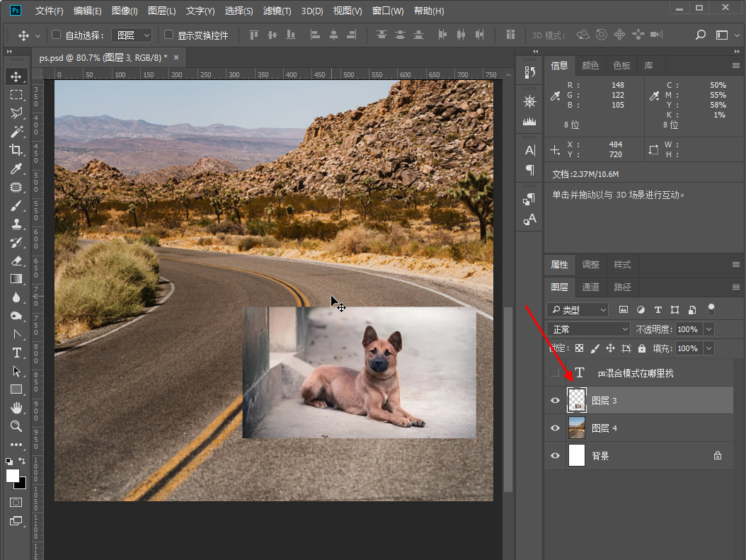The width and height of the screenshot is (746, 560).
Task: Click the foreground color swatch
Action: coord(13,476)
